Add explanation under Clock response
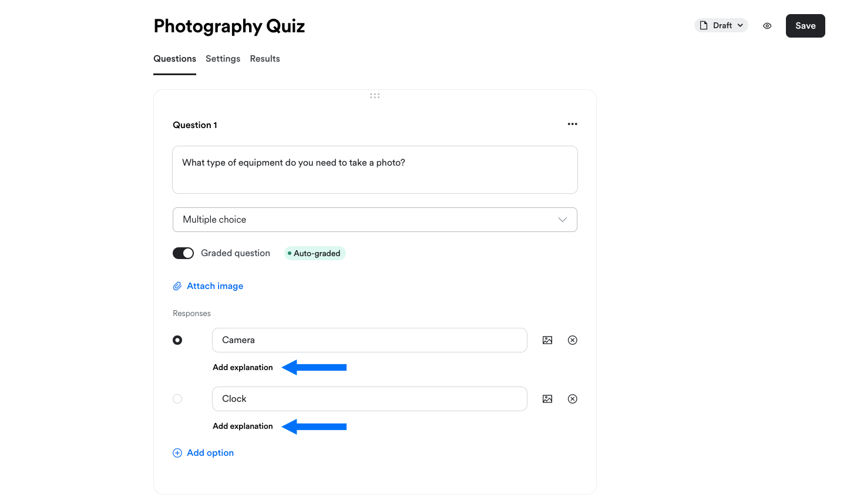847x504 pixels. (x=243, y=426)
